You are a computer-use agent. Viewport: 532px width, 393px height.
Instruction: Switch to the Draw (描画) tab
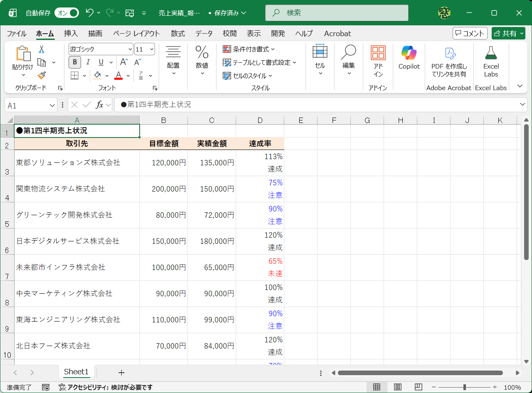click(x=95, y=34)
